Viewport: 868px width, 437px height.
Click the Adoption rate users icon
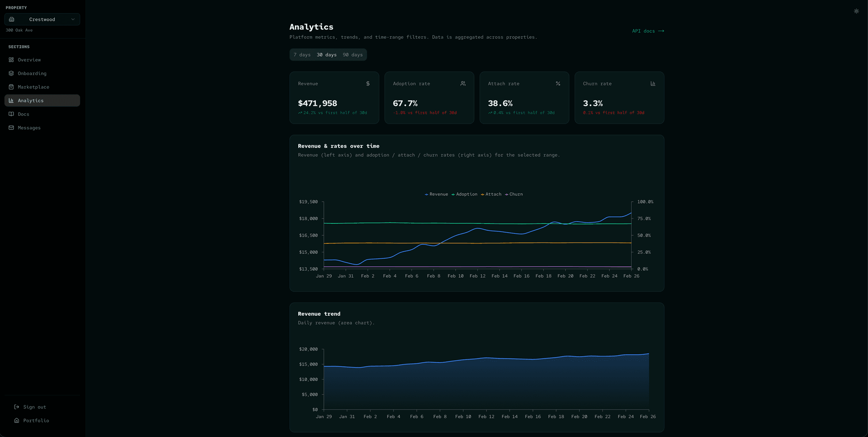pos(463,84)
